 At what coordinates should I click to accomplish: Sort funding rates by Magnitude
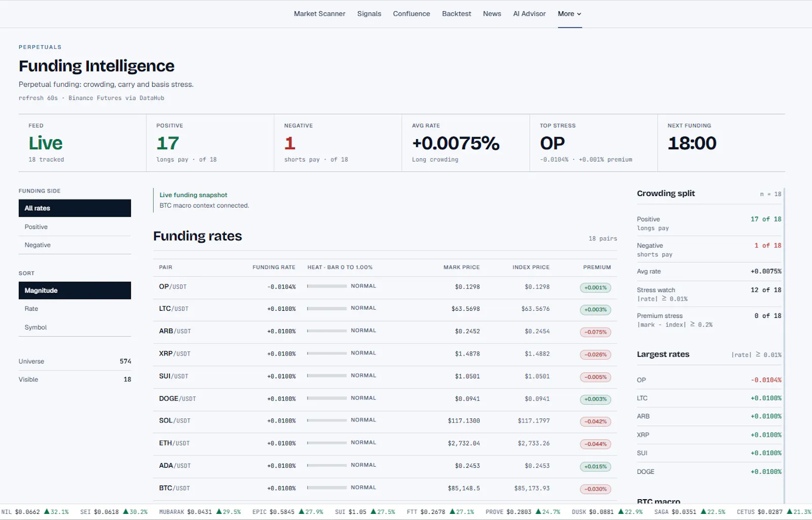(75, 290)
